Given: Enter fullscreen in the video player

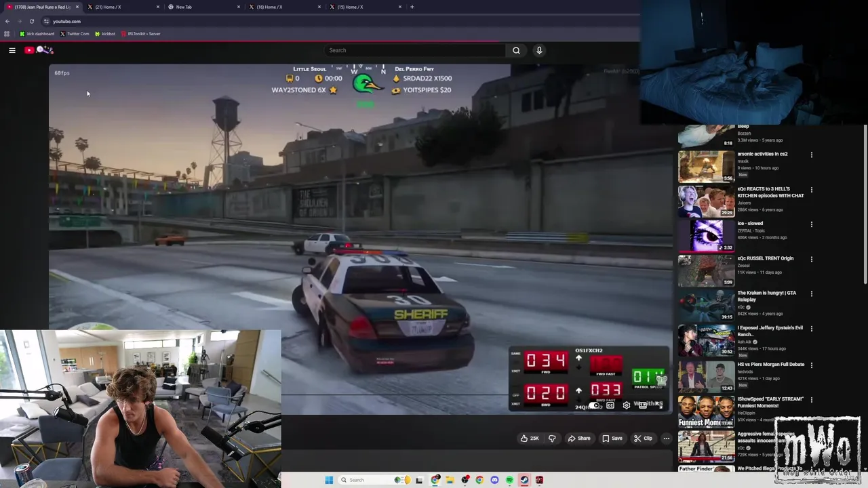Looking at the screenshot, I should tap(660, 405).
